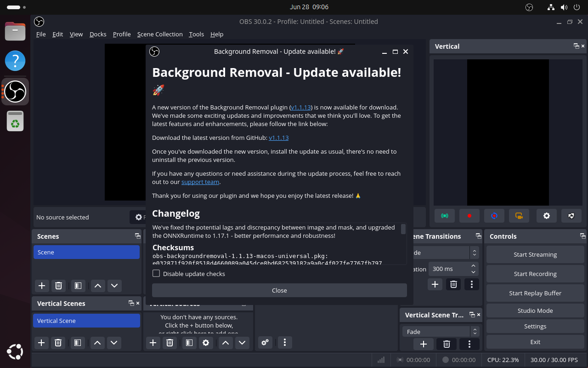Adjust the 300 ms duration stepper

point(473,269)
